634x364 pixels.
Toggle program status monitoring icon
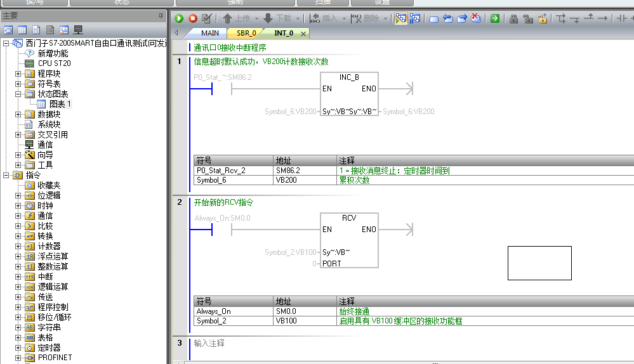coord(400,18)
